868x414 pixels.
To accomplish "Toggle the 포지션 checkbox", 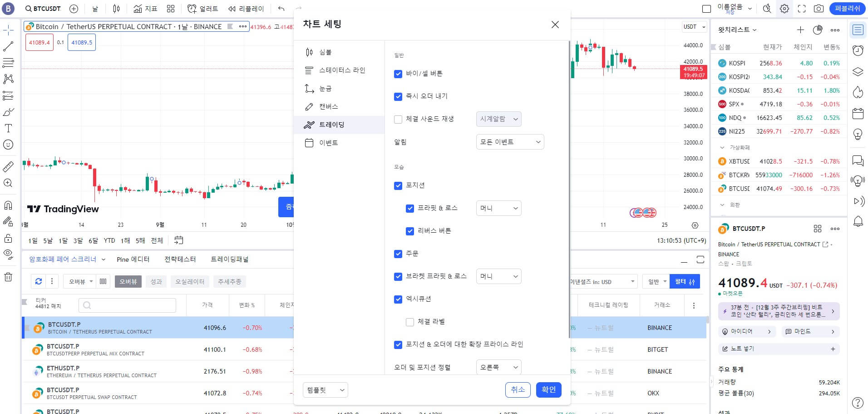I will coord(398,185).
